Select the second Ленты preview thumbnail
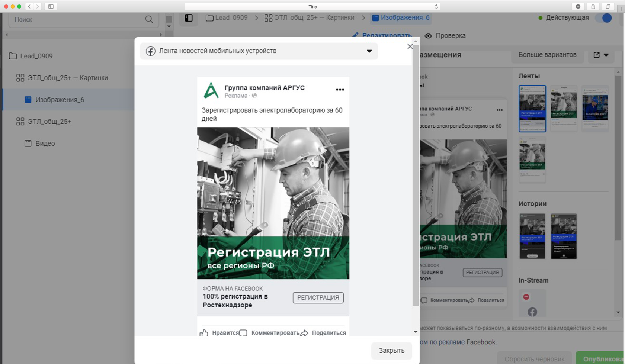This screenshot has height=364, width=625. (x=564, y=109)
